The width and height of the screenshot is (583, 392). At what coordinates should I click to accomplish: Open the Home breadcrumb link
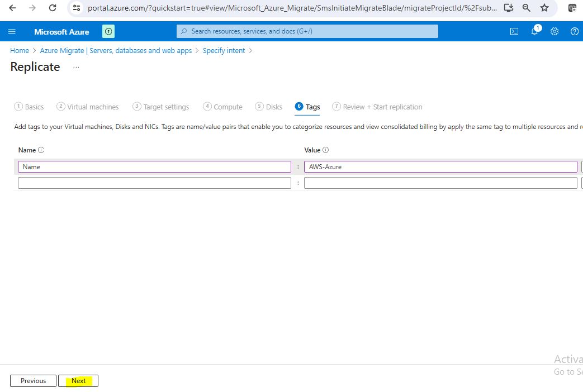[x=20, y=50]
